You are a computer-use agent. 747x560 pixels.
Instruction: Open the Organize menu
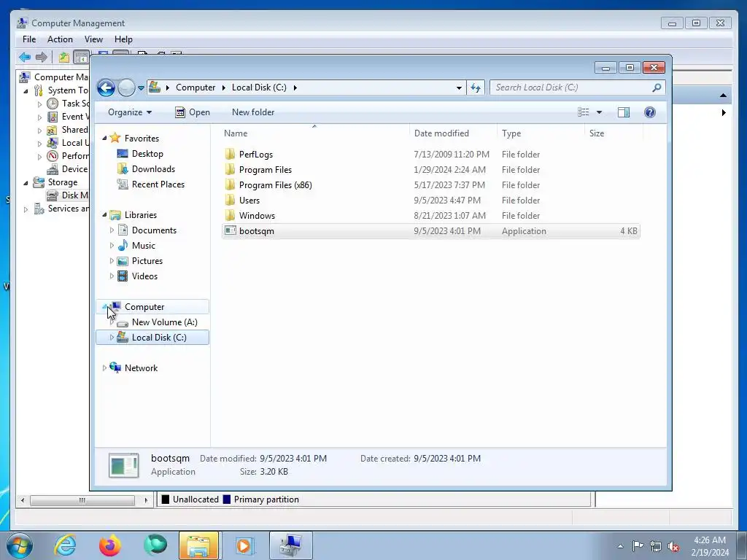click(x=130, y=112)
